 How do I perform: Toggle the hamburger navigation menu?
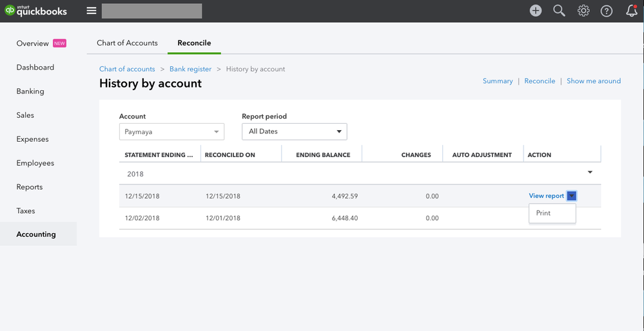[x=92, y=11]
